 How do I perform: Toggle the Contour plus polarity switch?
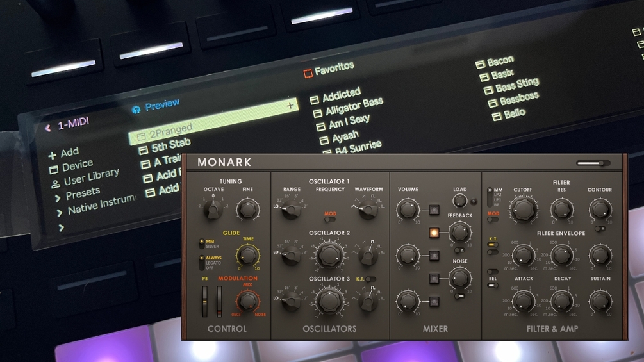(x=600, y=229)
